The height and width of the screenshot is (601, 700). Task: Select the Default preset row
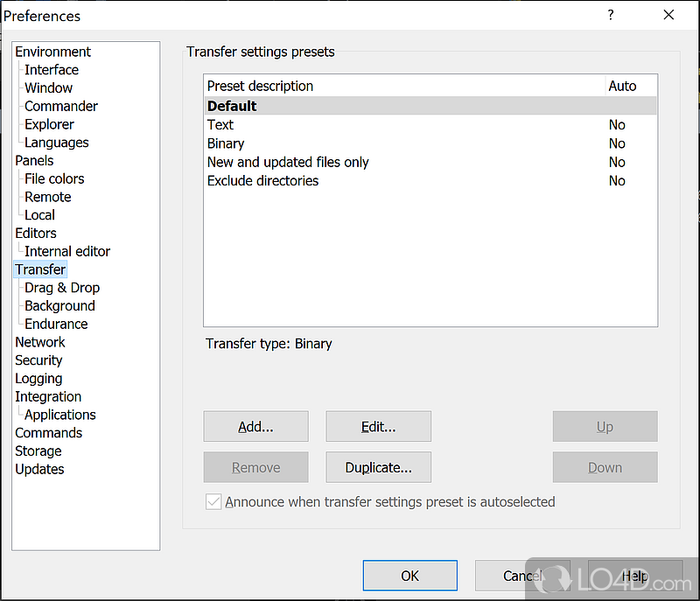click(x=232, y=106)
